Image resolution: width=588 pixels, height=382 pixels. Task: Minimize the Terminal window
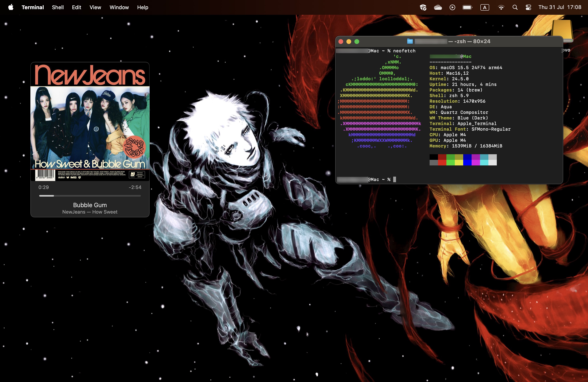(349, 42)
